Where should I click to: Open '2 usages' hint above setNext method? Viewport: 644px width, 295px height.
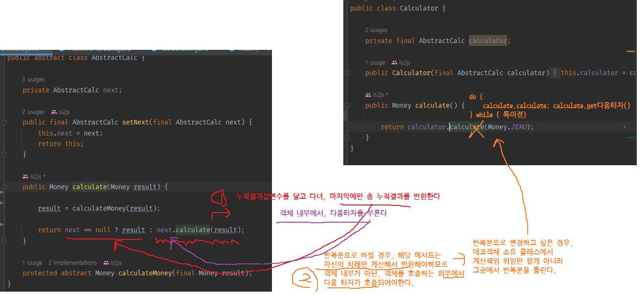point(33,112)
